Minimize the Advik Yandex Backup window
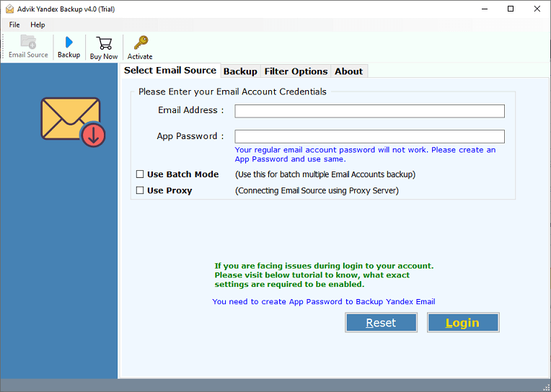 click(x=485, y=9)
